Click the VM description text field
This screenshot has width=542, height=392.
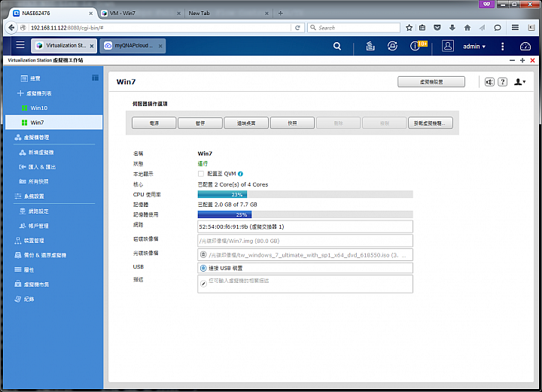(305, 284)
